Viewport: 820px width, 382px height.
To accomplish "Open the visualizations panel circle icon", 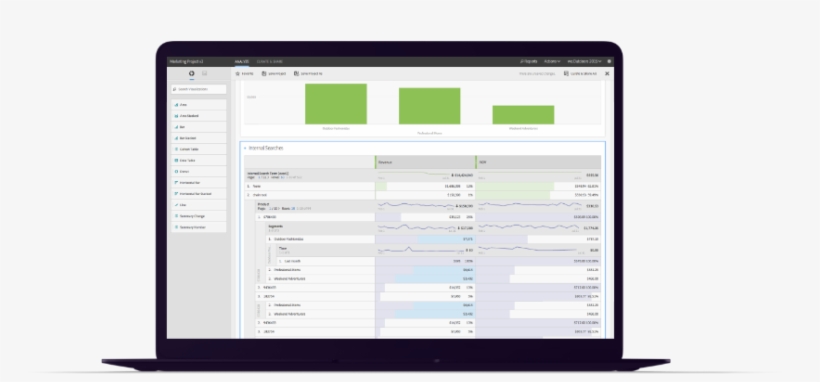I will pos(192,74).
